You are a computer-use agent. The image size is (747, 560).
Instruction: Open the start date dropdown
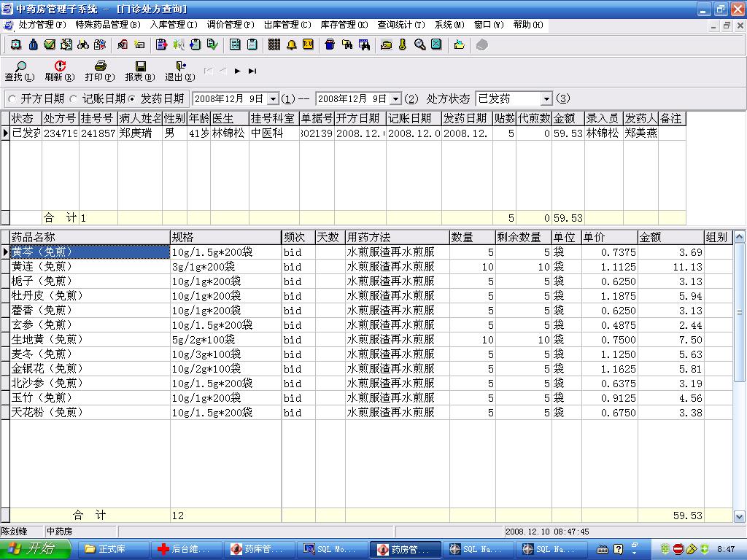[273, 98]
